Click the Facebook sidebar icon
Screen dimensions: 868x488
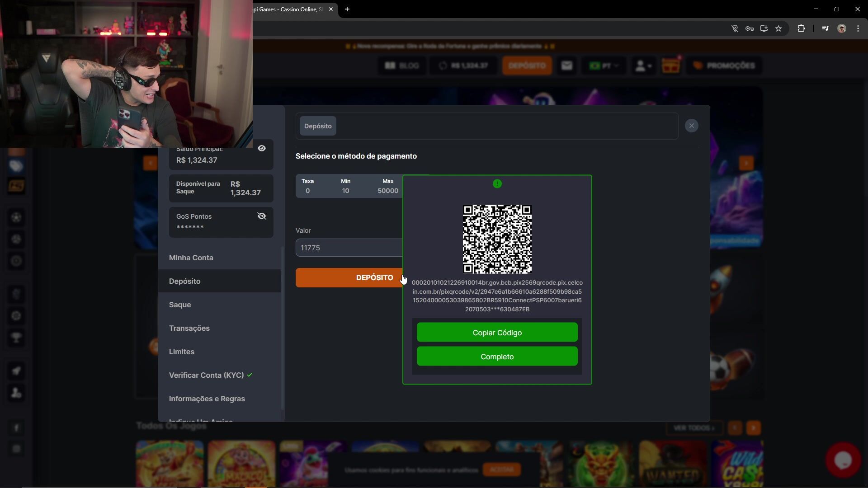pyautogui.click(x=16, y=428)
